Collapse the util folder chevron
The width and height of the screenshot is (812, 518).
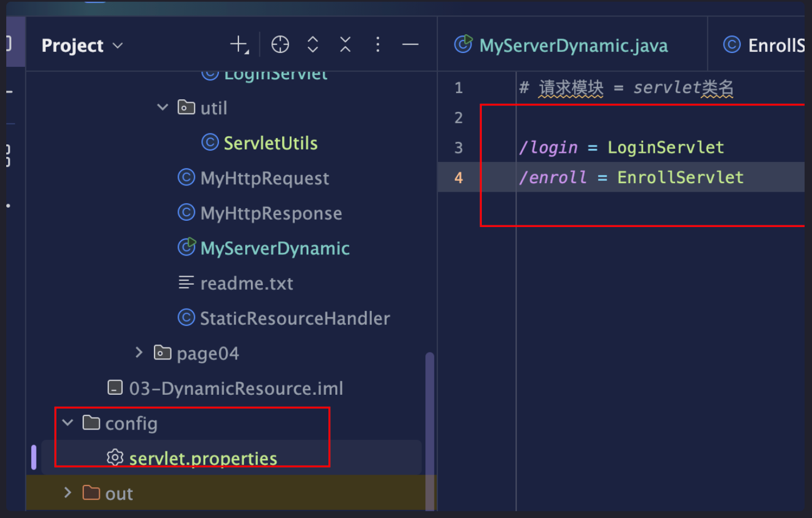pyautogui.click(x=163, y=107)
